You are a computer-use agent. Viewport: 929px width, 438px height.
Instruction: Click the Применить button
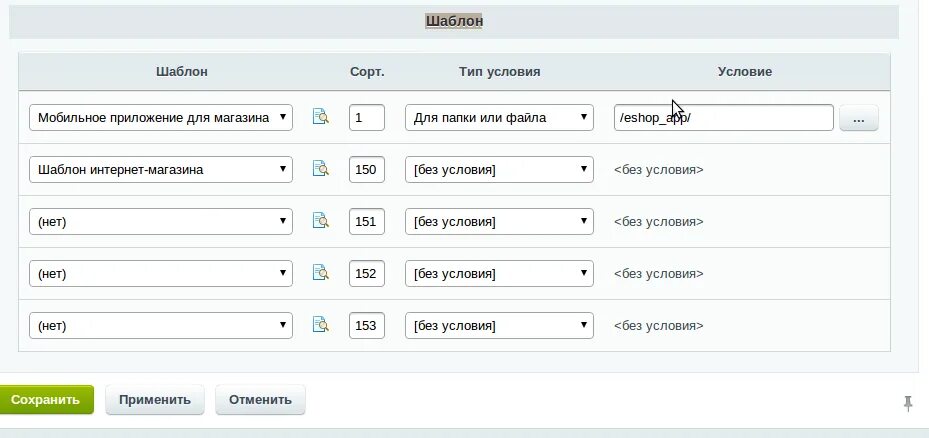[154, 400]
